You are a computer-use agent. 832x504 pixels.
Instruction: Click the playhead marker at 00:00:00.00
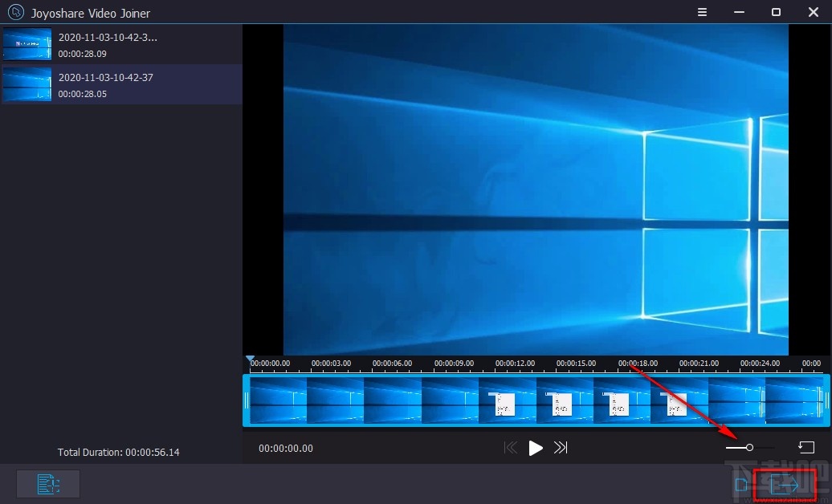click(250, 360)
